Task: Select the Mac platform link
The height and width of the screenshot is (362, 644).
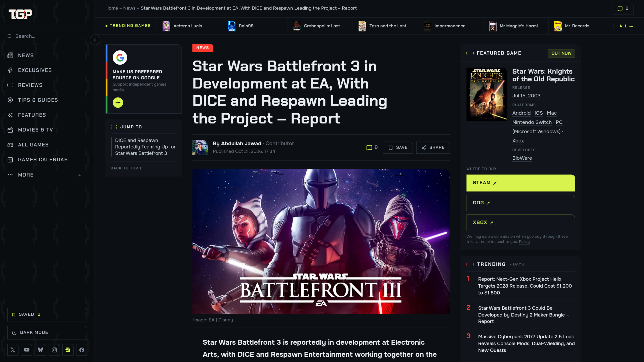Action: (x=552, y=113)
